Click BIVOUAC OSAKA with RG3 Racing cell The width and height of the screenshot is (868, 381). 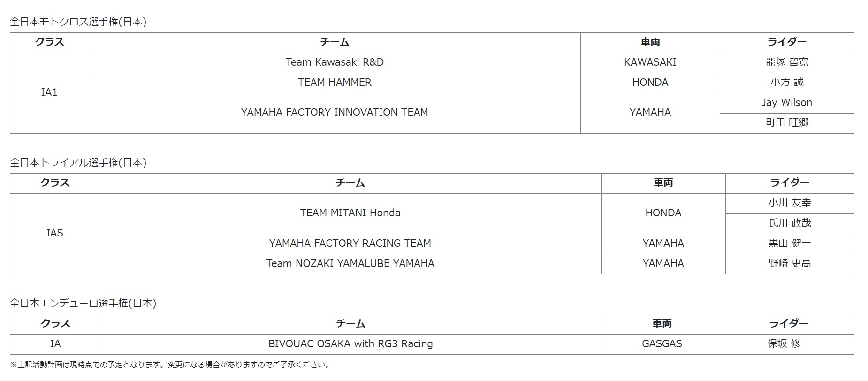pos(350,344)
